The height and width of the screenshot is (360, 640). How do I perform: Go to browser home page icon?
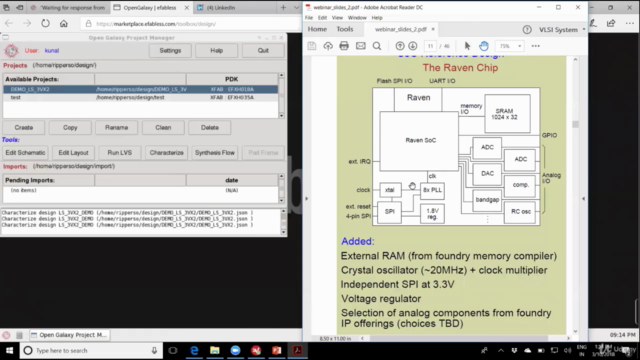(x=64, y=24)
